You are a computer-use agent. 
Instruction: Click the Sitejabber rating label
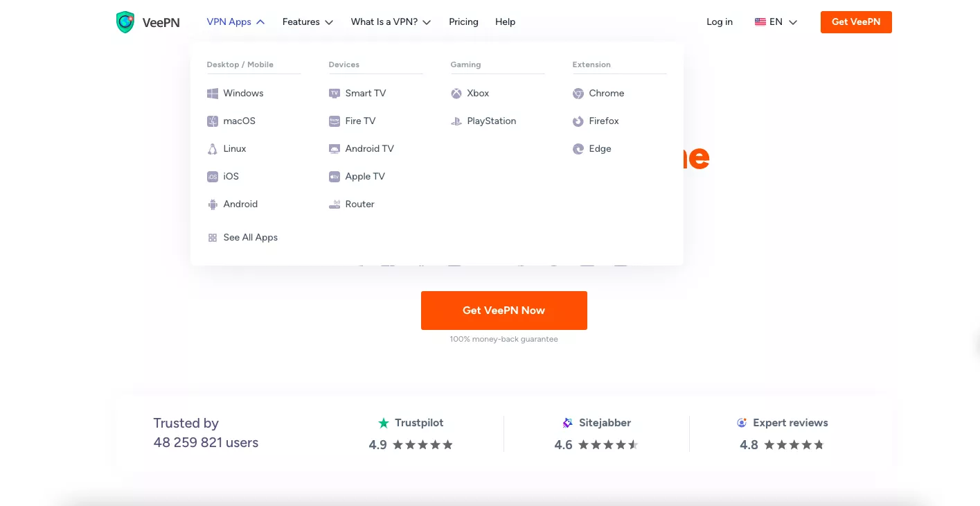click(605, 423)
